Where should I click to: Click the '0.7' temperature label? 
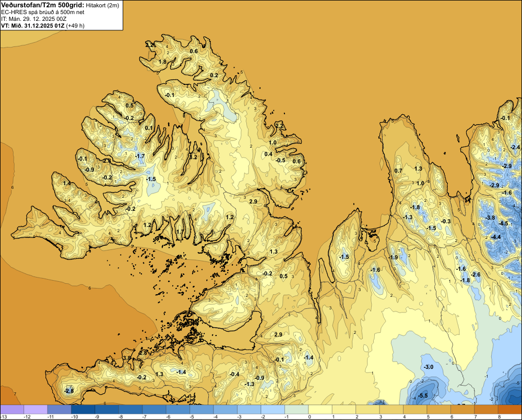(x=398, y=171)
